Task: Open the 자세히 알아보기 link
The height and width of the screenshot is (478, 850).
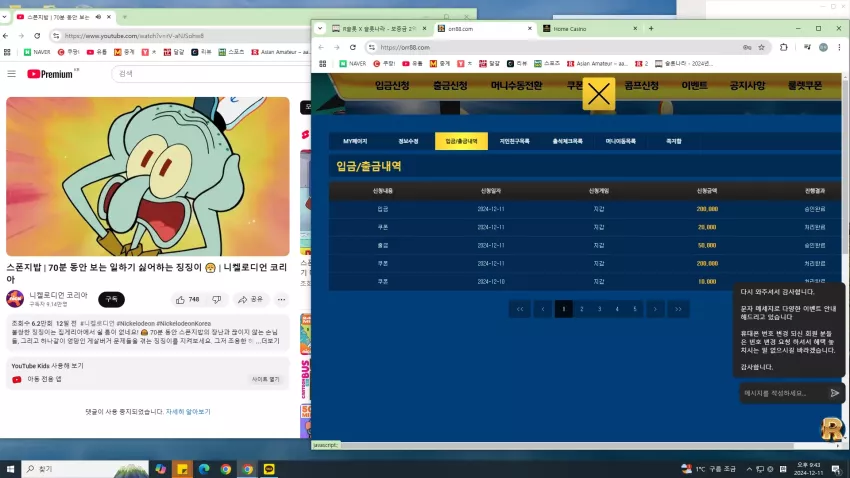Action: pos(188,412)
